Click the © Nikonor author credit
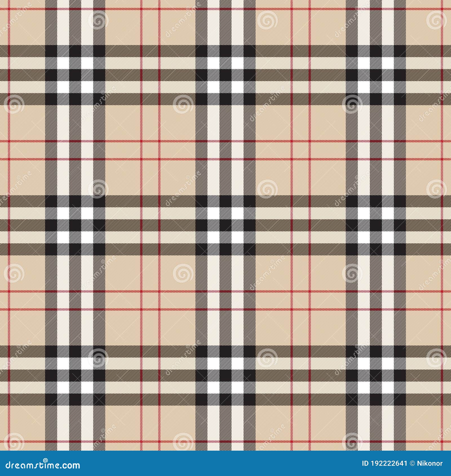This screenshot has width=451, height=476. [x=426, y=463]
